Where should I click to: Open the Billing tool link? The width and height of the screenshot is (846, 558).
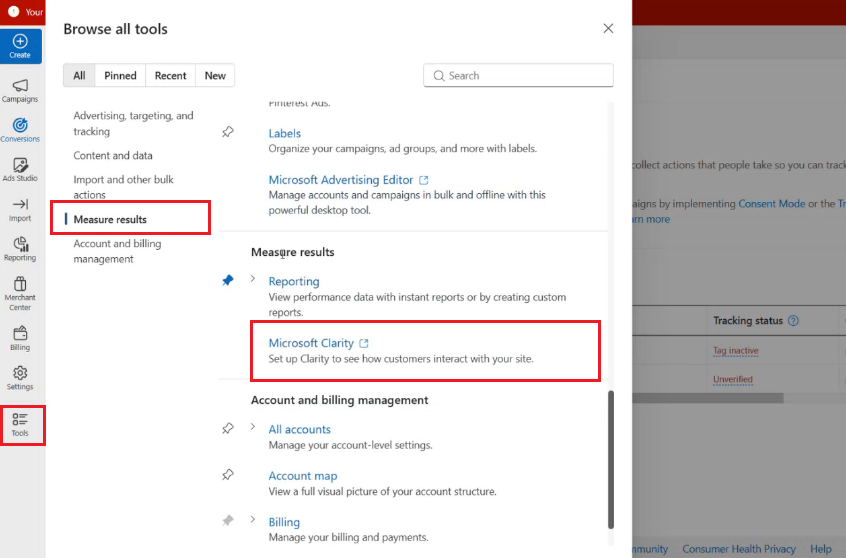point(284,522)
